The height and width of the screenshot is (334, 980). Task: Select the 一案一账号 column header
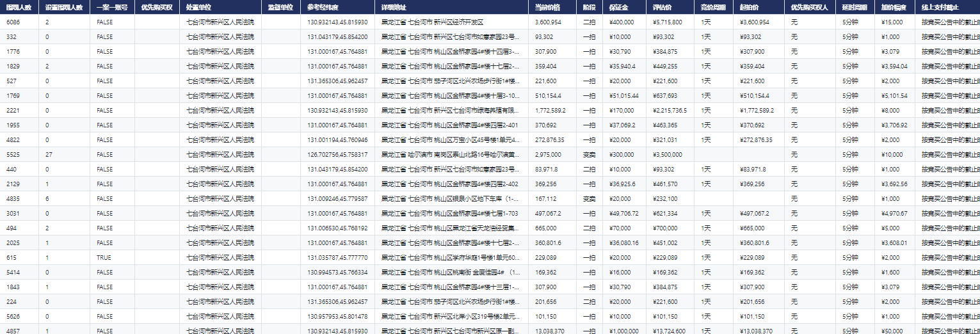[x=113, y=7]
